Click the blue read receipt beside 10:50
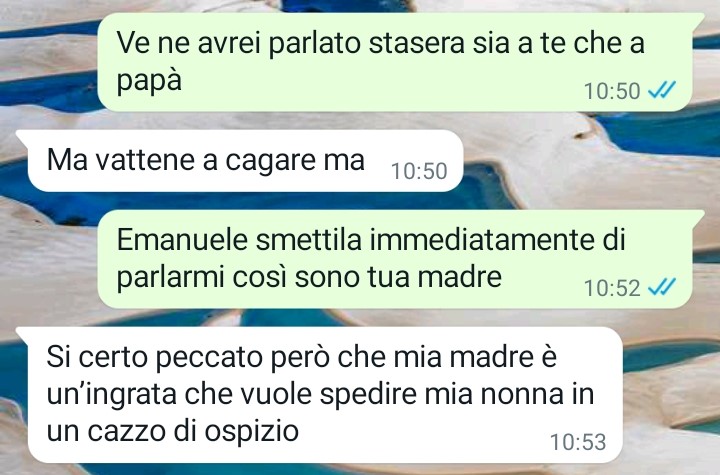Image resolution: width=720 pixels, height=475 pixels. 662,90
